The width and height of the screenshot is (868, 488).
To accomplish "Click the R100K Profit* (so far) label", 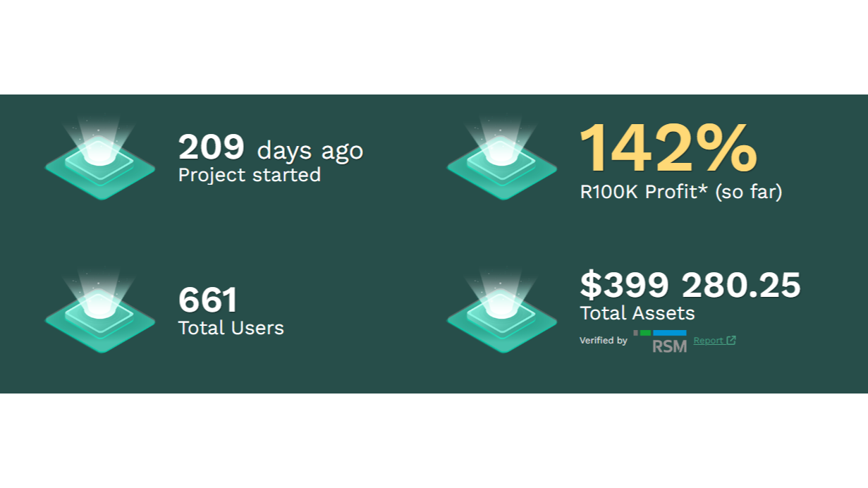I will point(681,192).
